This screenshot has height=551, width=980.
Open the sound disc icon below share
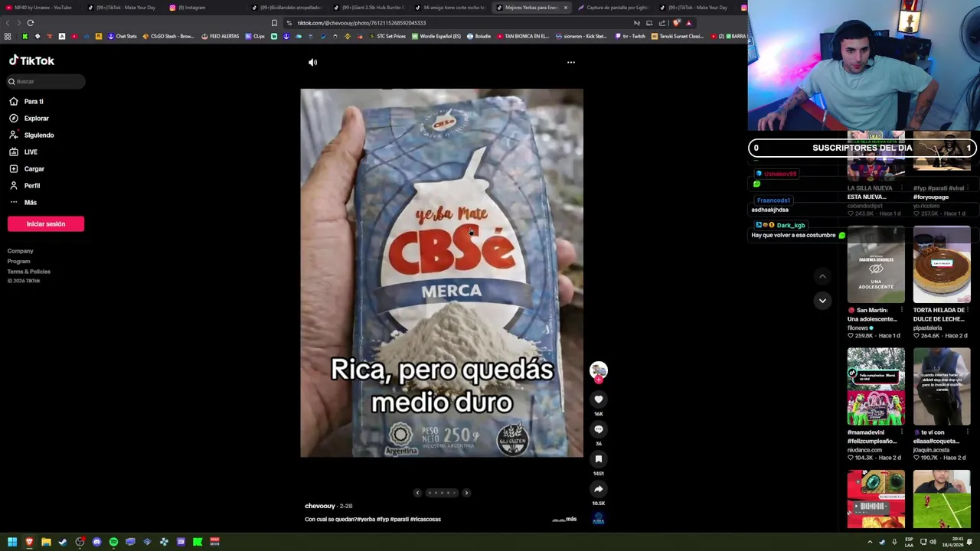coord(598,518)
